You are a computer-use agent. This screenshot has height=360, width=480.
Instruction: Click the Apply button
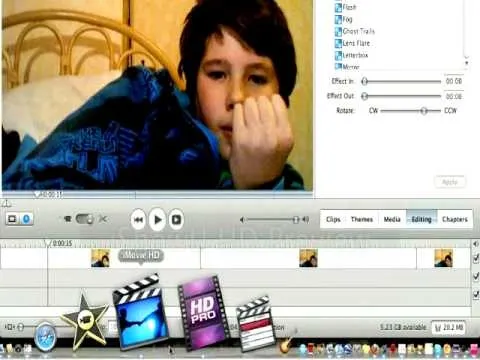click(x=450, y=182)
